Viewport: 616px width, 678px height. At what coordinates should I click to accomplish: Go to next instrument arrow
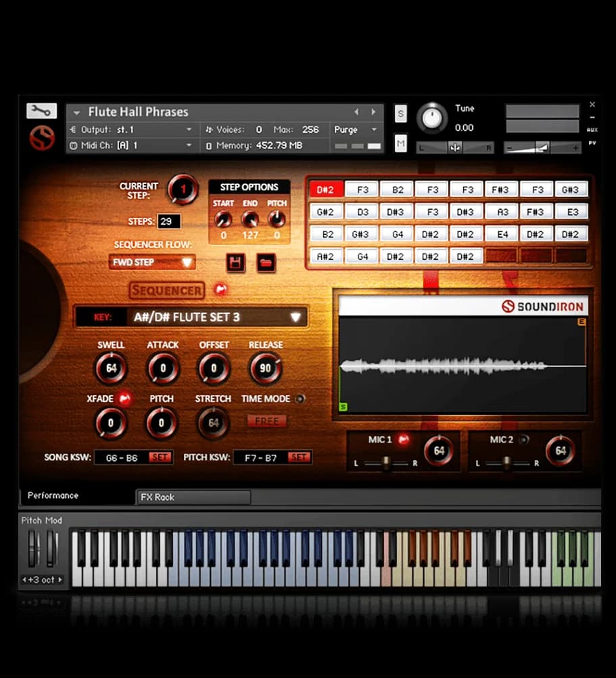point(373,112)
